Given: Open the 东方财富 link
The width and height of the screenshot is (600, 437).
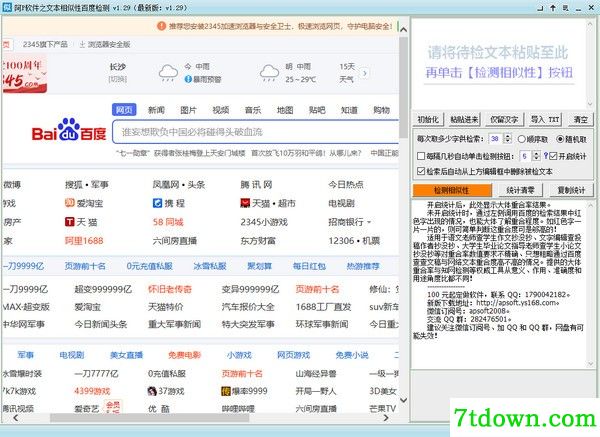Looking at the screenshot, I should point(258,241).
